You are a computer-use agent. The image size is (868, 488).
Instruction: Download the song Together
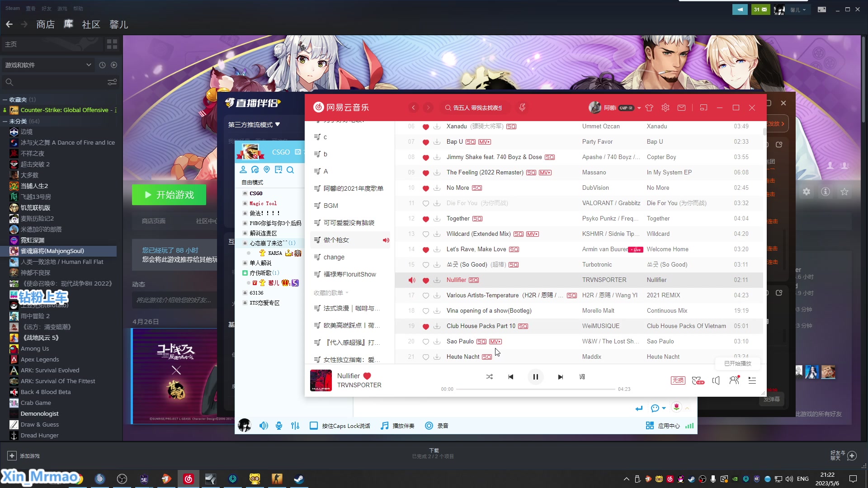pos(437,219)
